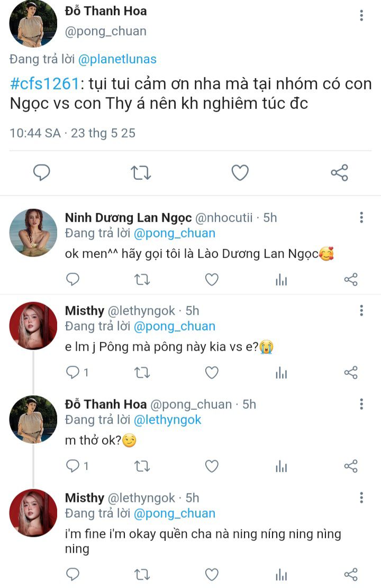Share Misthy's "i'm fine i'm okay" tweet
The width and height of the screenshot is (381, 588).
coord(351,575)
